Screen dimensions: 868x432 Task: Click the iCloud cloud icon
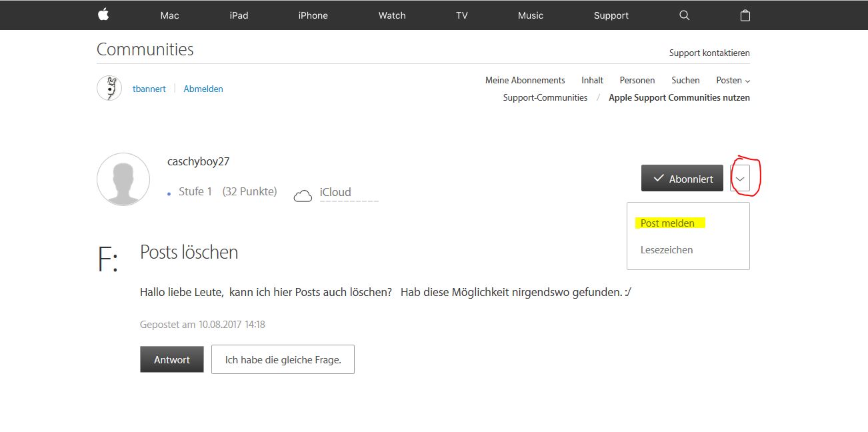point(303,195)
